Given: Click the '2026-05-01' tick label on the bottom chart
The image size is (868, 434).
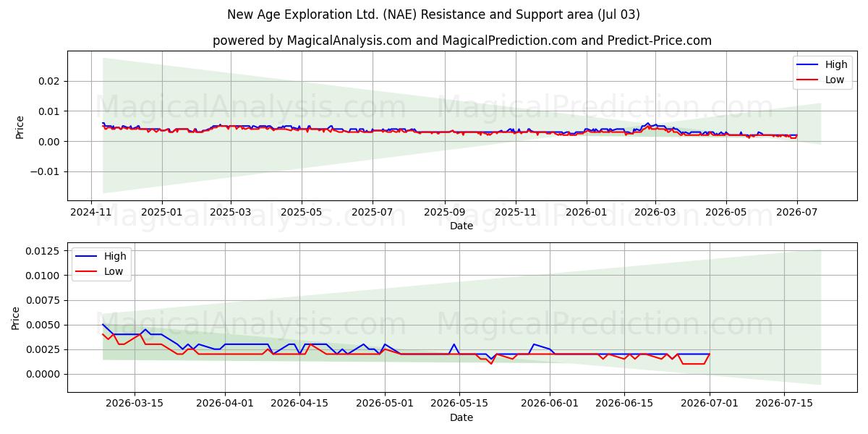Looking at the screenshot, I should pyautogui.click(x=385, y=404).
